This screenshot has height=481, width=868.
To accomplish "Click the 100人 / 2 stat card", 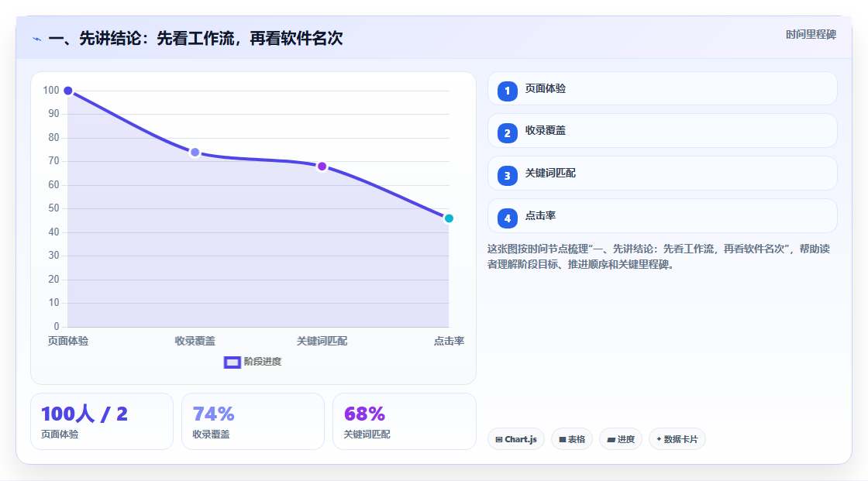I will point(102,421).
